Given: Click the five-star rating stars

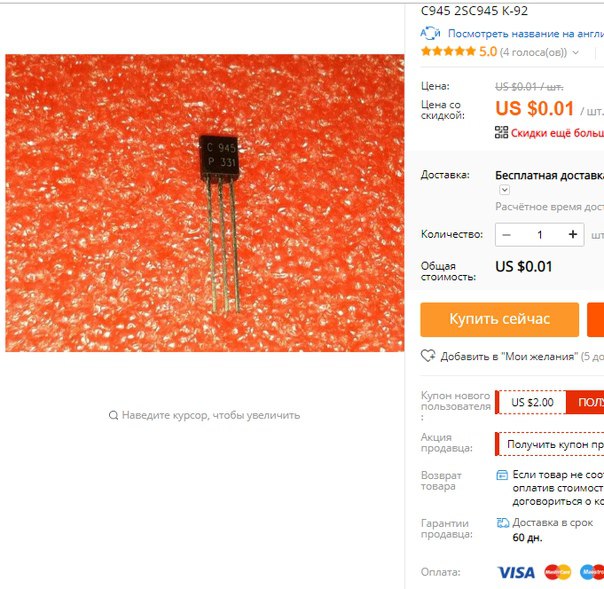Looking at the screenshot, I should point(448,51).
